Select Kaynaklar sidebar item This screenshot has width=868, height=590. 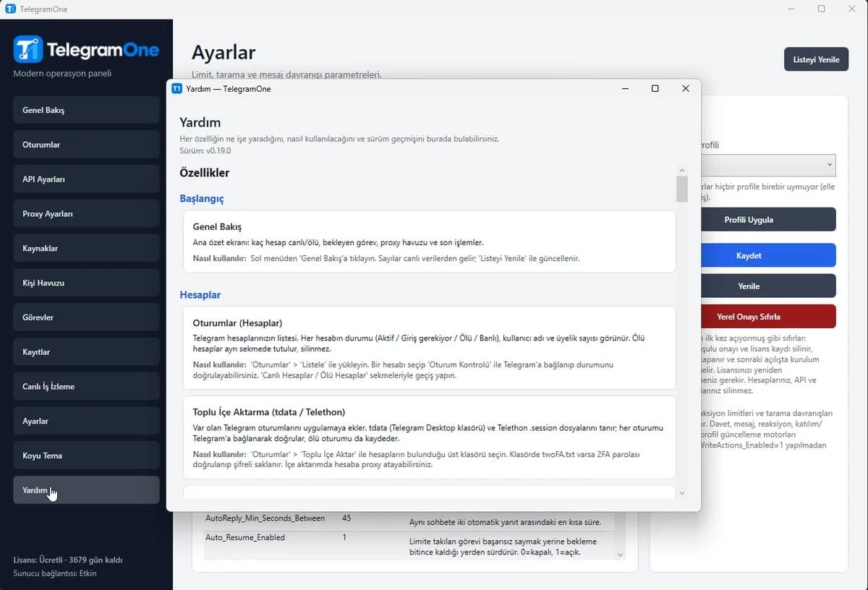86,248
